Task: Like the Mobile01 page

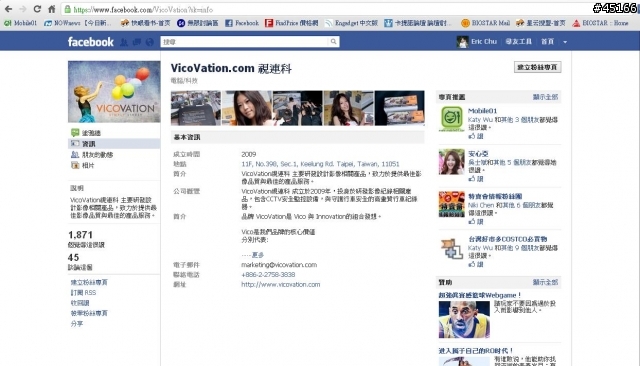Action: (476, 136)
